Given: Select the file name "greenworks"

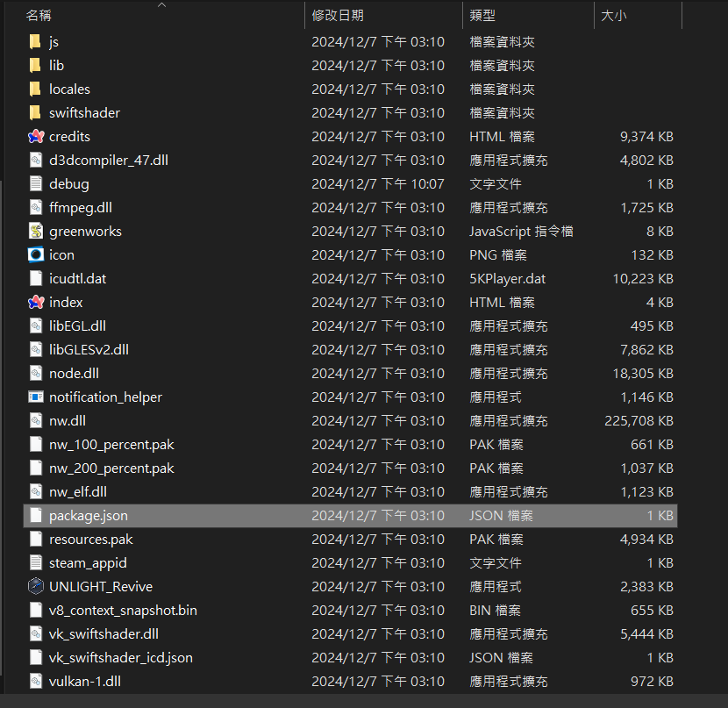Looking at the screenshot, I should coord(85,232).
